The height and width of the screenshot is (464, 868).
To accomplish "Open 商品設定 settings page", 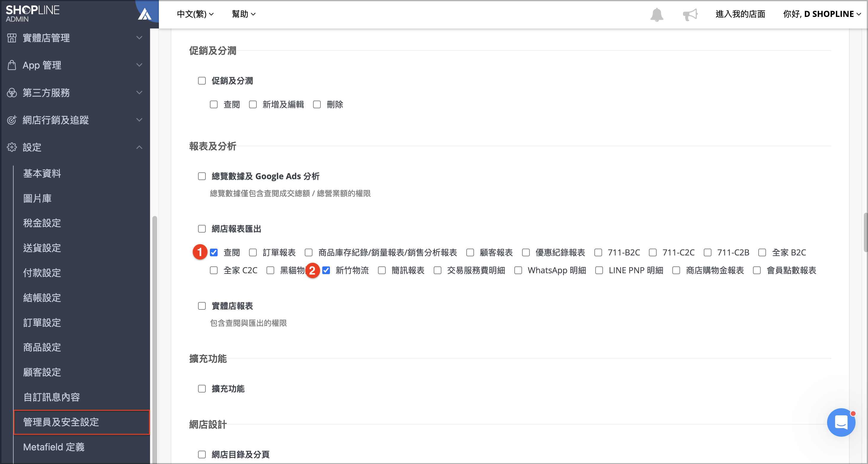I will pos(42,347).
